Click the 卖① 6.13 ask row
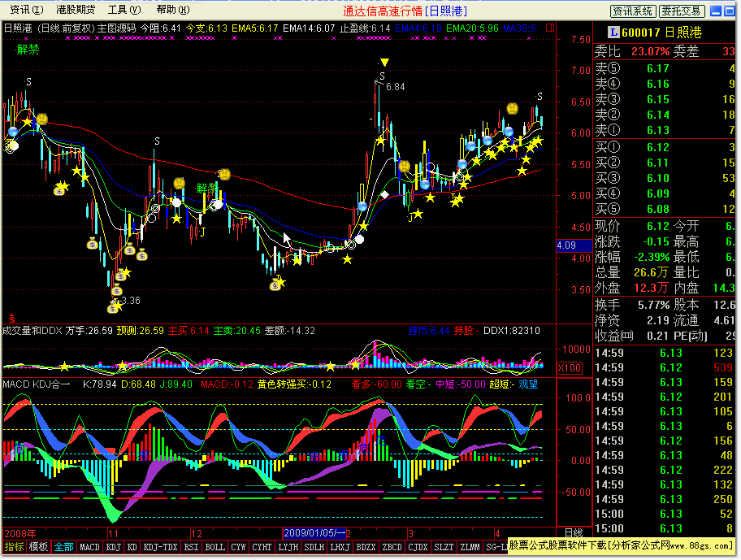 664,130
